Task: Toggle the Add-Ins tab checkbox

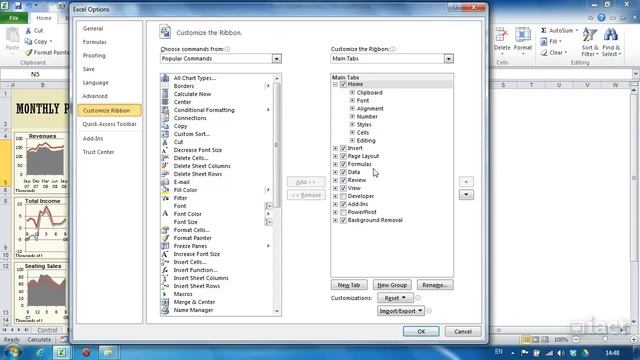Action: [x=343, y=204]
